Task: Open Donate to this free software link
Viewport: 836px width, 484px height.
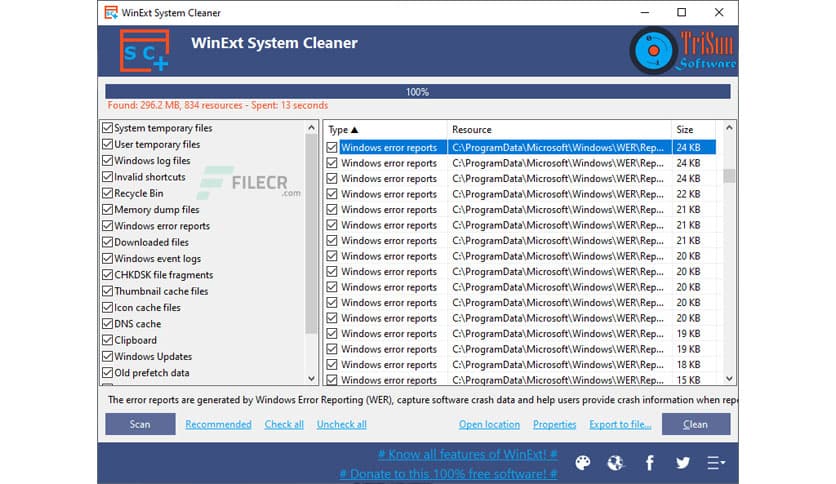Action: pyautogui.click(x=448, y=474)
